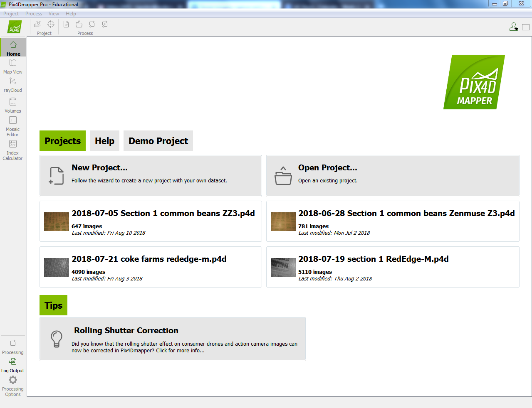Click the New Project file icon
Screen dimensions: 532x408
click(56, 176)
